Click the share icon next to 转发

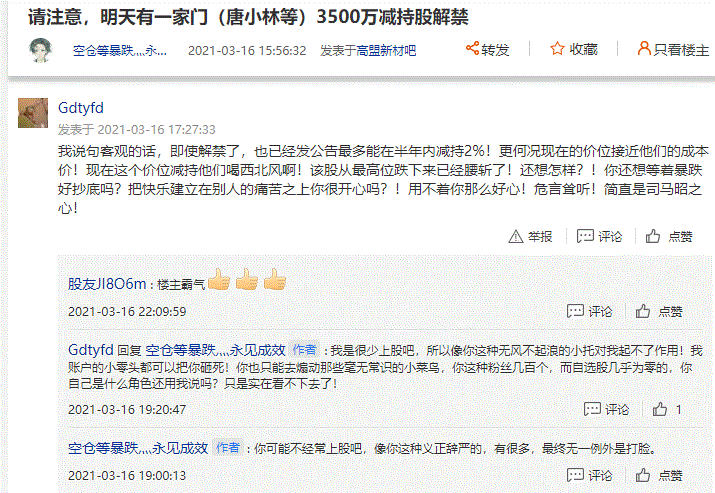click(x=472, y=48)
